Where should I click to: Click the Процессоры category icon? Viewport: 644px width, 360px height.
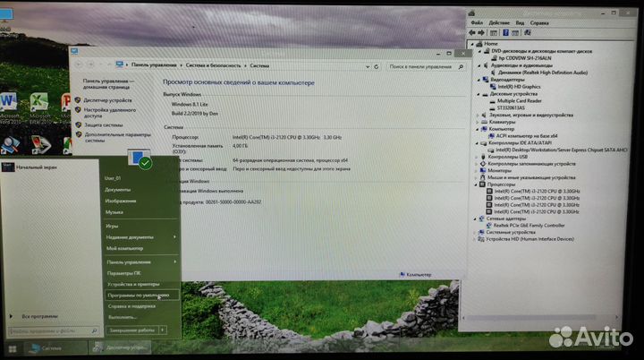click(x=483, y=184)
